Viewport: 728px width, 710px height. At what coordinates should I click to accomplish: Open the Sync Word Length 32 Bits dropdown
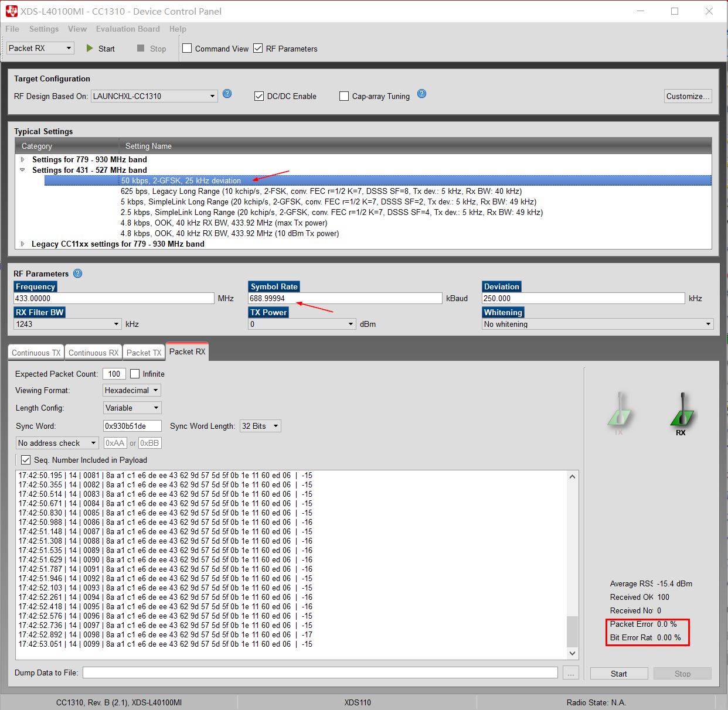tap(261, 426)
